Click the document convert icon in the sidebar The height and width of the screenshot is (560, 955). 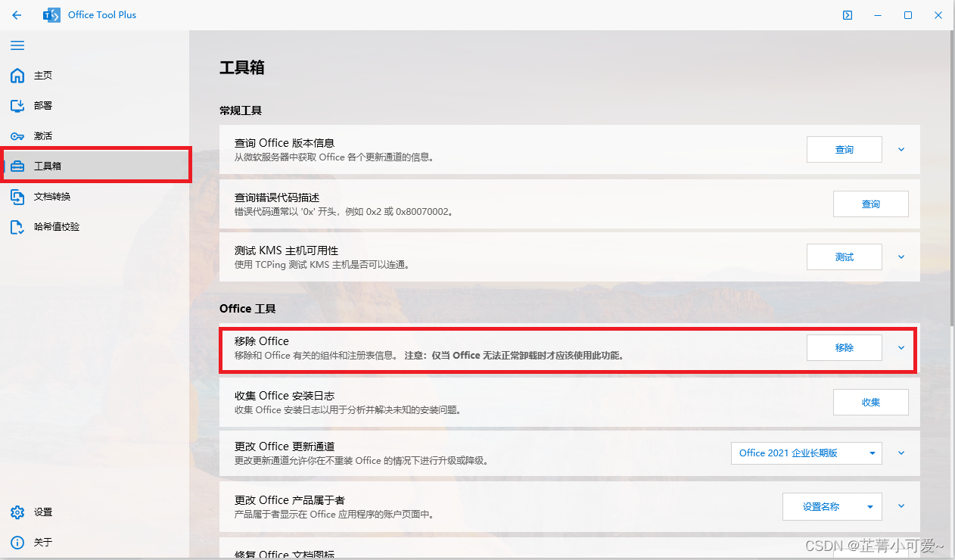pos(17,197)
